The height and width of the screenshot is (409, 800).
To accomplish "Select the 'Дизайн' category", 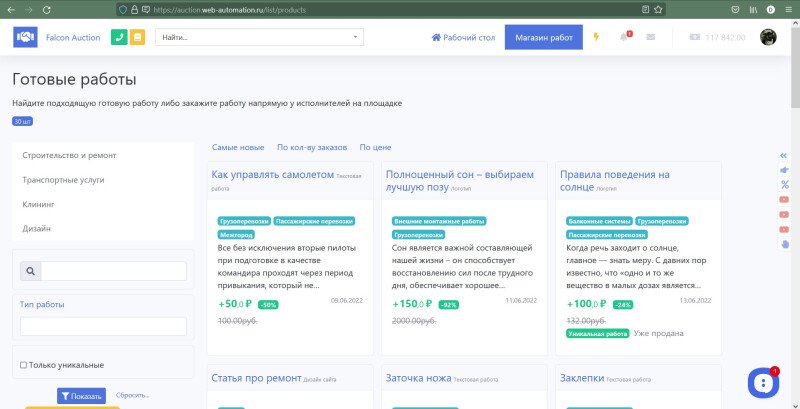I will (x=36, y=228).
